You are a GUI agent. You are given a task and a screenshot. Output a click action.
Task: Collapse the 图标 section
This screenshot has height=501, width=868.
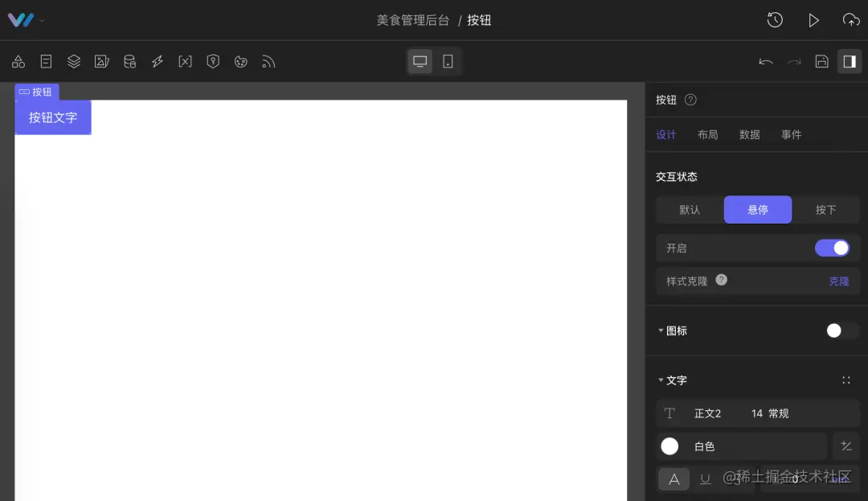tap(661, 331)
